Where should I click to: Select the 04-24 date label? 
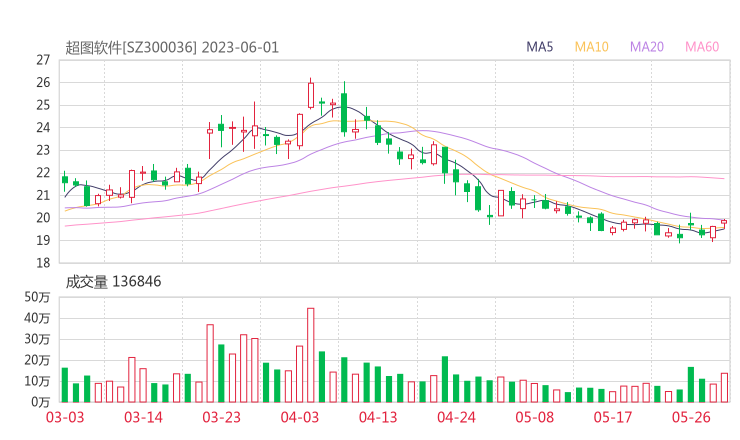(456, 417)
